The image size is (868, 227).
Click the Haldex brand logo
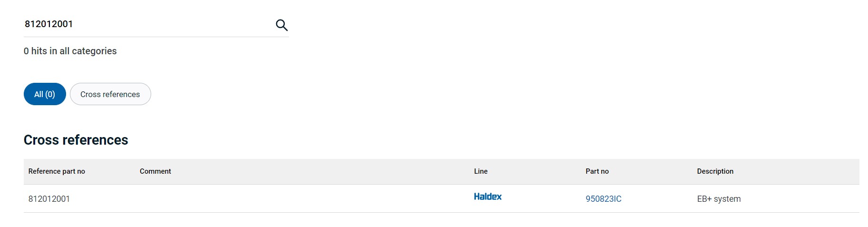tap(488, 197)
